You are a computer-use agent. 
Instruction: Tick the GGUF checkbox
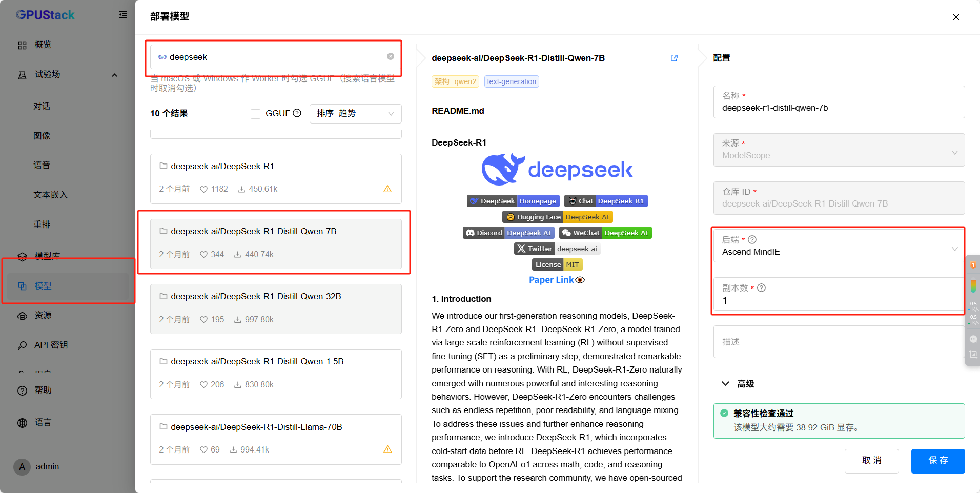255,114
